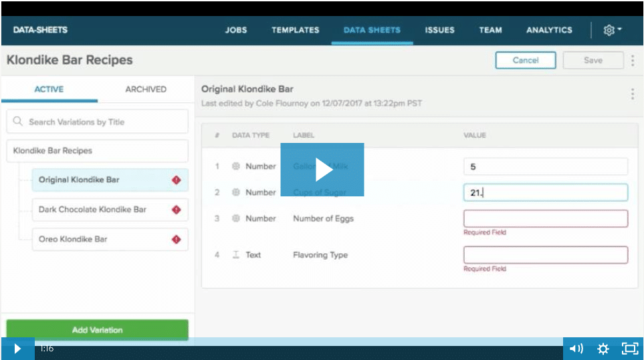Click the DATA-SHEETS logo text
The width and height of the screenshot is (644, 360).
point(40,30)
